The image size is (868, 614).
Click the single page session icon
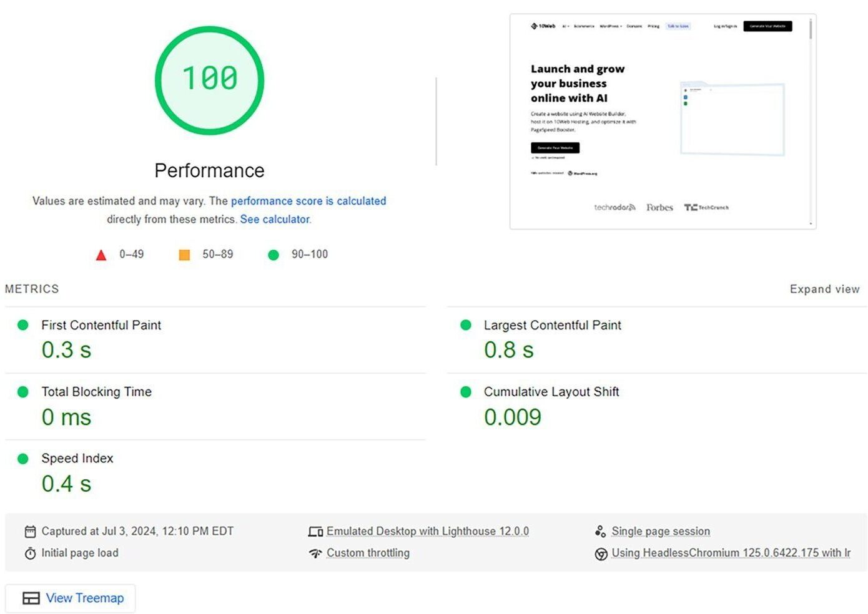click(600, 532)
